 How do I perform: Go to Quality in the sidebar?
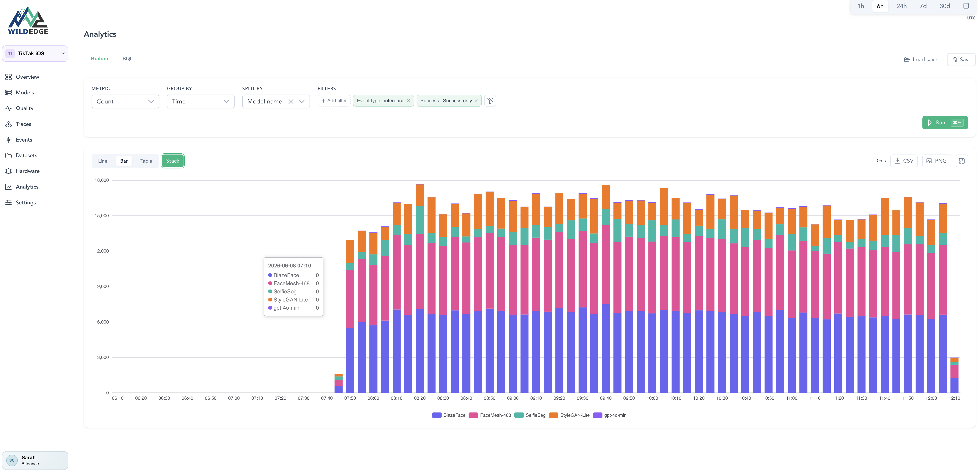[x=25, y=108]
